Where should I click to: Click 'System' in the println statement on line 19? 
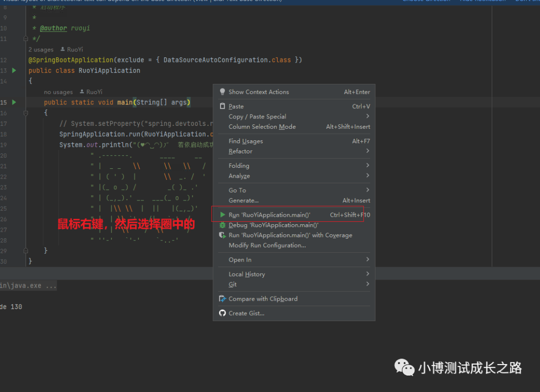click(x=70, y=145)
